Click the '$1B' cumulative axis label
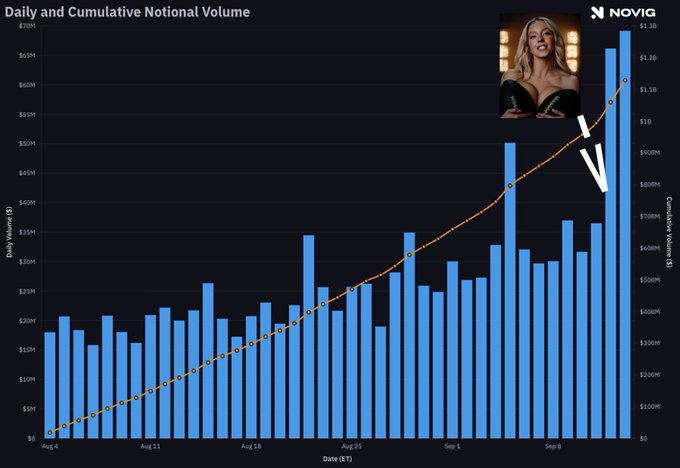Image resolution: width=680 pixels, height=468 pixels. click(646, 121)
